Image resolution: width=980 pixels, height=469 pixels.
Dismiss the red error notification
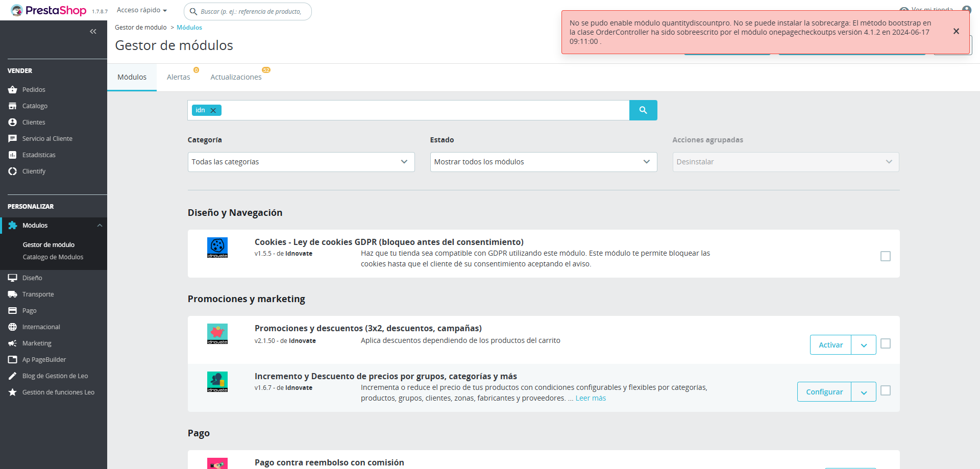pyautogui.click(x=956, y=32)
